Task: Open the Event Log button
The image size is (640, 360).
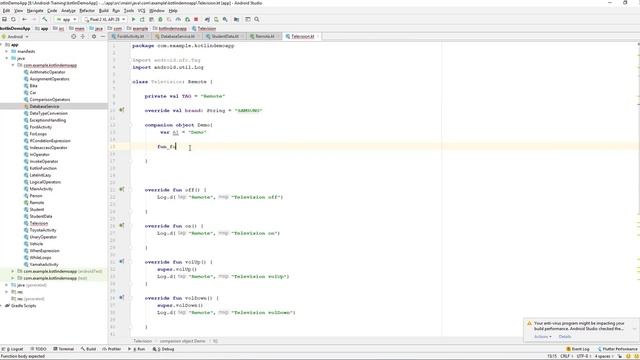Action: [x=578, y=349]
